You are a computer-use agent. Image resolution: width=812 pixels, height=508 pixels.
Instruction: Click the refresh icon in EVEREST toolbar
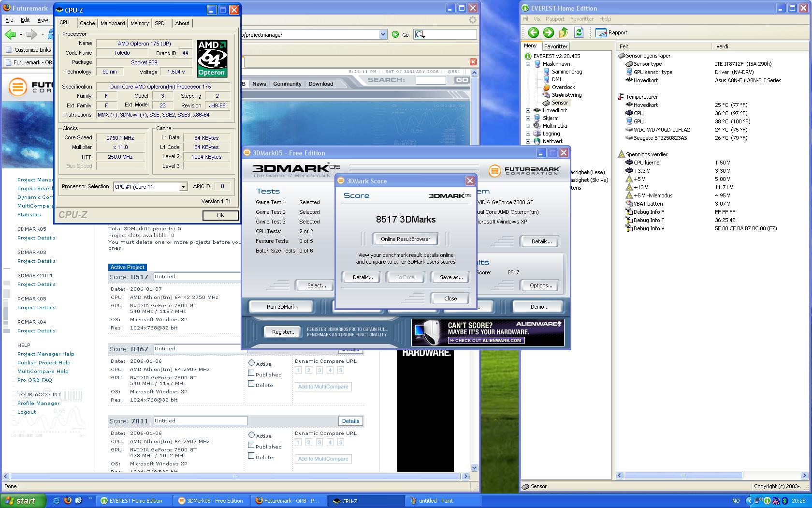coord(579,32)
